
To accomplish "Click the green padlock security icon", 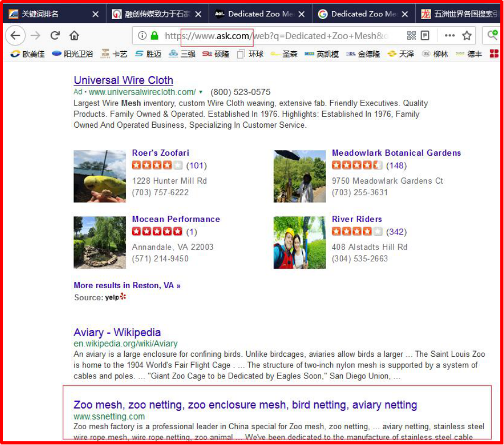I will click(x=154, y=36).
